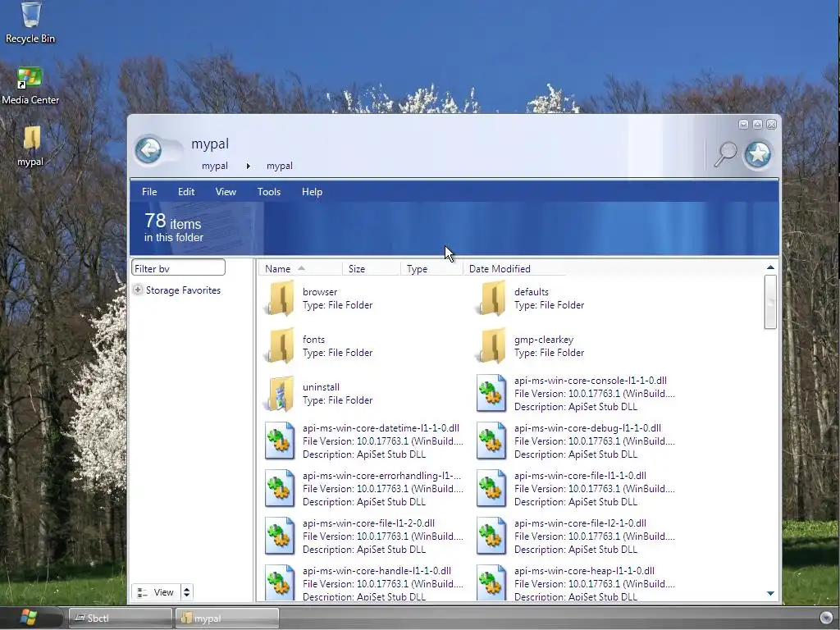Open the Tools menu
This screenshot has height=630, width=840.
[269, 192]
